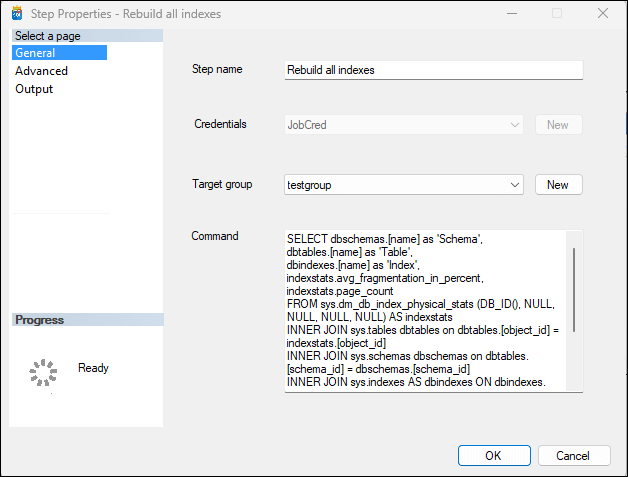628x477 pixels.
Task: Select the General page
Action: click(35, 53)
